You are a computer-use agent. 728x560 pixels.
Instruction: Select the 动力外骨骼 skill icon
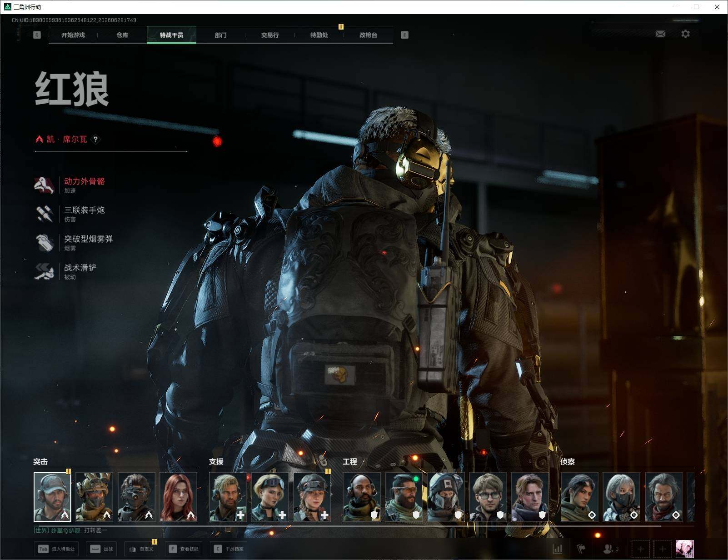point(44,185)
